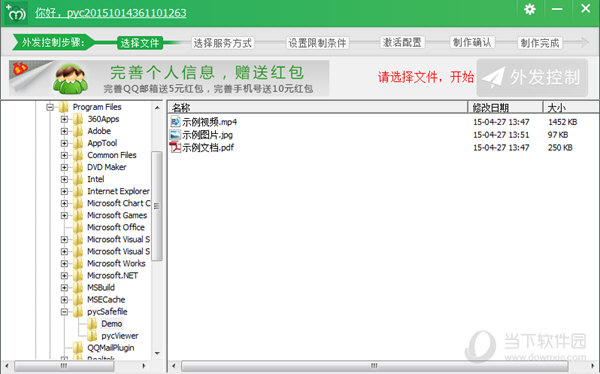
Task: Select the mp4 video file icon
Action: click(x=175, y=122)
